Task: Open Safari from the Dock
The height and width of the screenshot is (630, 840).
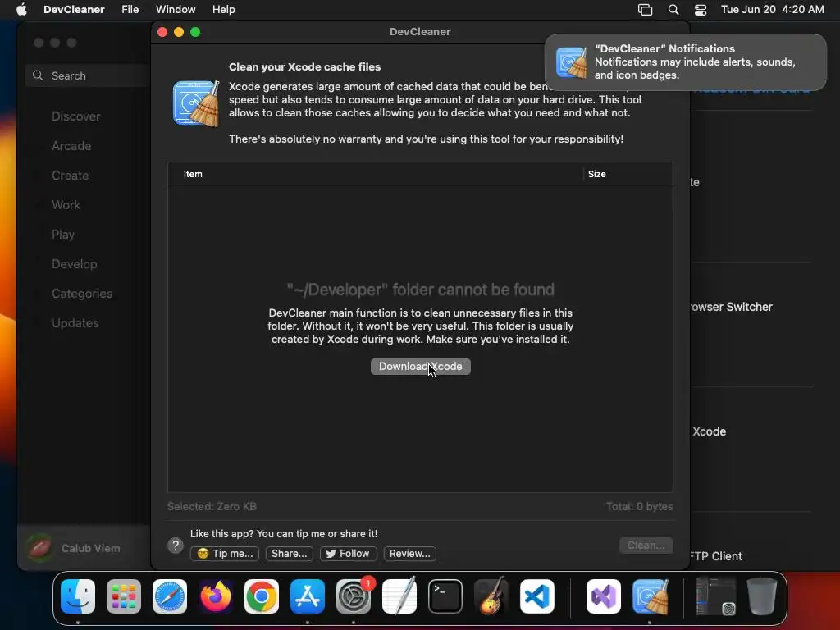Action: (x=170, y=596)
